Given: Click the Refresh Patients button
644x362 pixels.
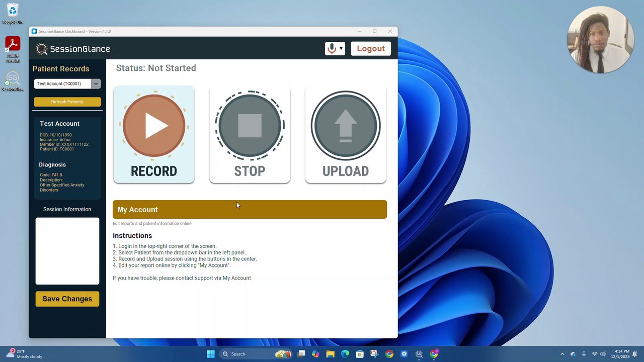Looking at the screenshot, I should 67,102.
